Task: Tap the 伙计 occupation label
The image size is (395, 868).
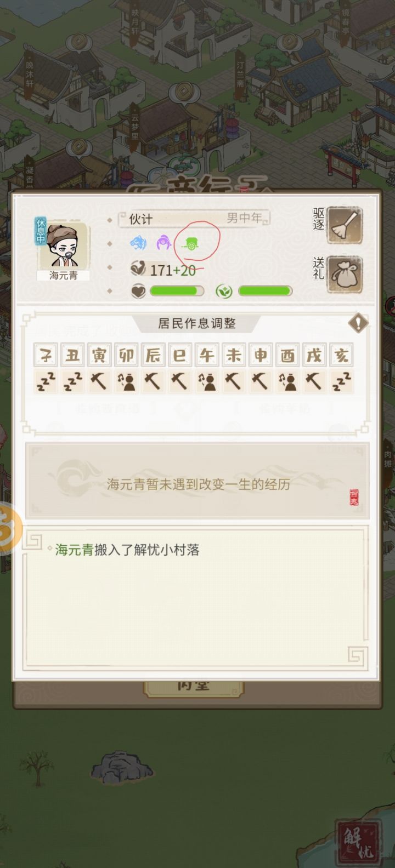Action: pos(140,219)
